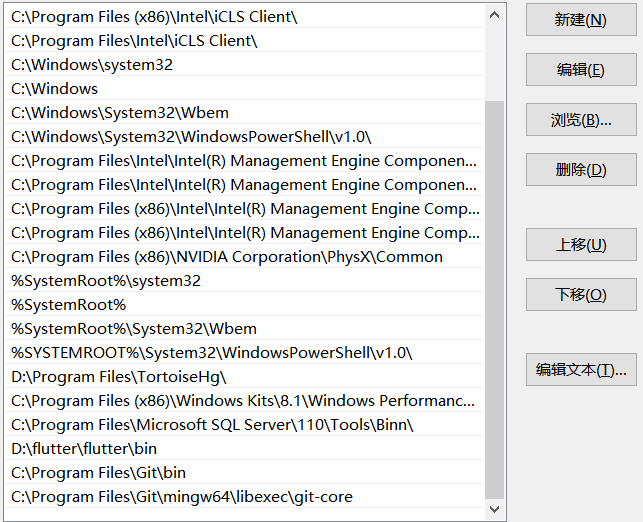This screenshot has height=522, width=643.
Task: Click the 下移(O) move down button
Action: 581,295
